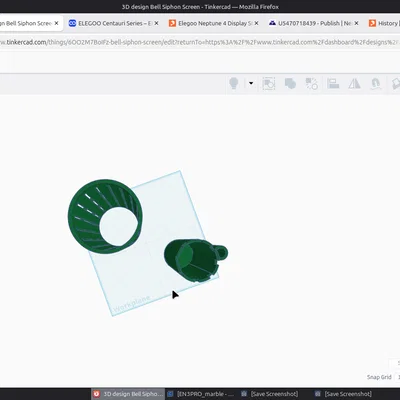Select the Mirror flip tool icon
The width and height of the screenshot is (400, 400).
click(354, 83)
